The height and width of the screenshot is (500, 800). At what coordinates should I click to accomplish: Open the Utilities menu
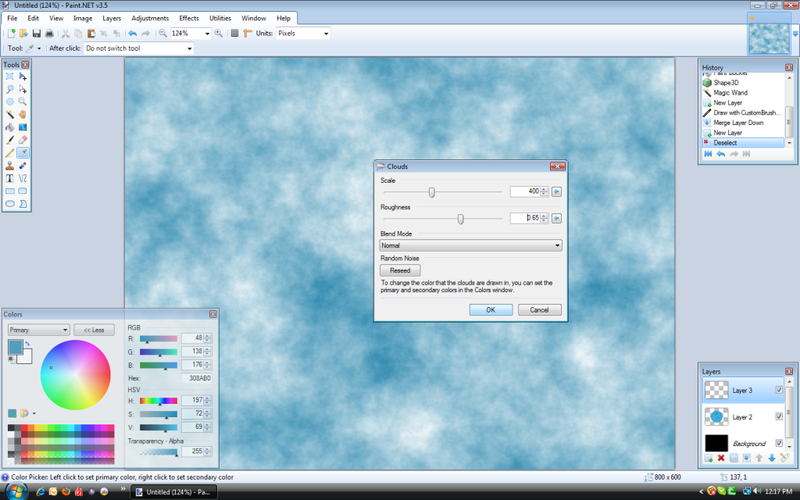tap(220, 18)
